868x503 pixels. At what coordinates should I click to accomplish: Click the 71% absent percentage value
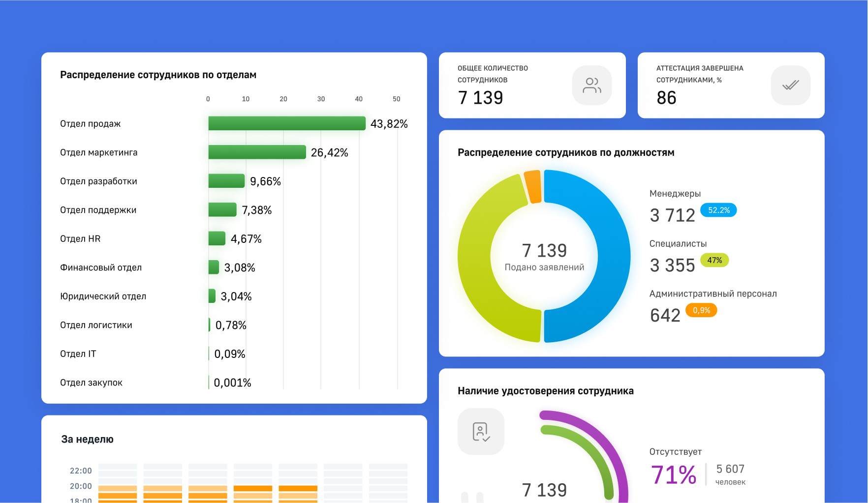673,475
